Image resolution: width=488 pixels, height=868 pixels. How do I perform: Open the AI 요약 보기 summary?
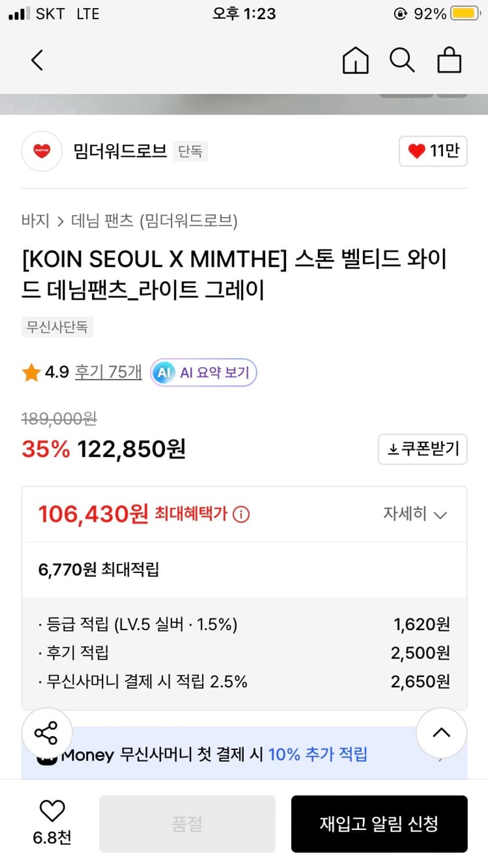pos(203,372)
